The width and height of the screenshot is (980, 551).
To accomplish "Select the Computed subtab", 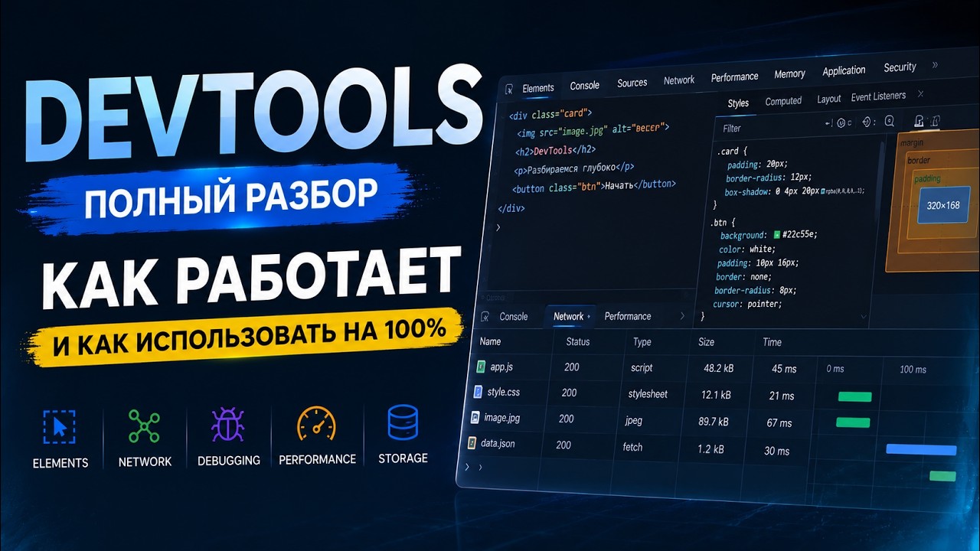I will coord(783,101).
